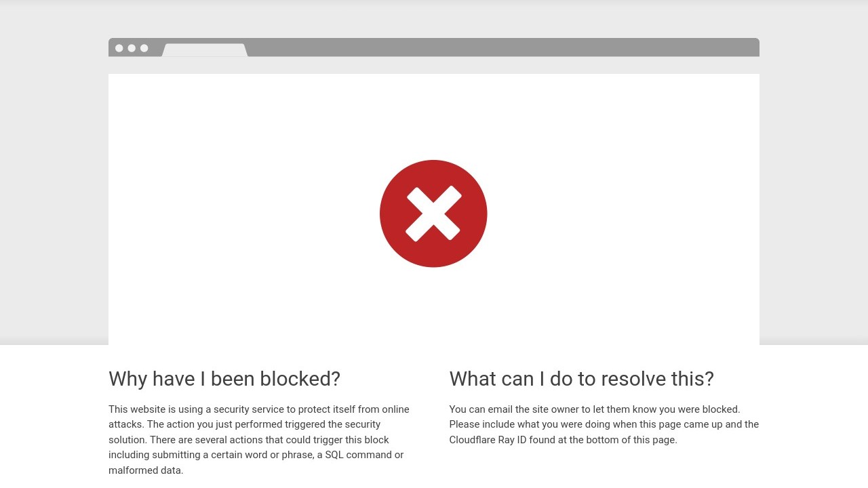Image resolution: width=868 pixels, height=488 pixels.
Task: Click the white X inside red circle
Action: click(433, 213)
